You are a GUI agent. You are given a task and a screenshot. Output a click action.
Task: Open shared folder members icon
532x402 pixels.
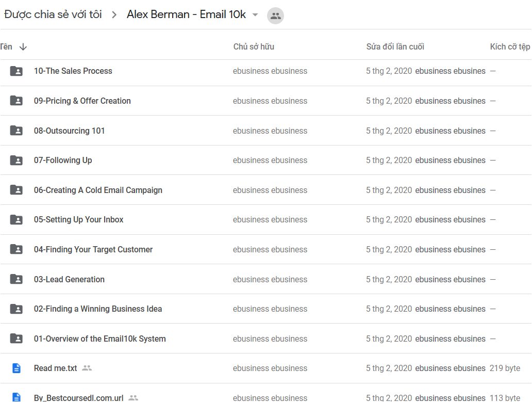point(275,15)
